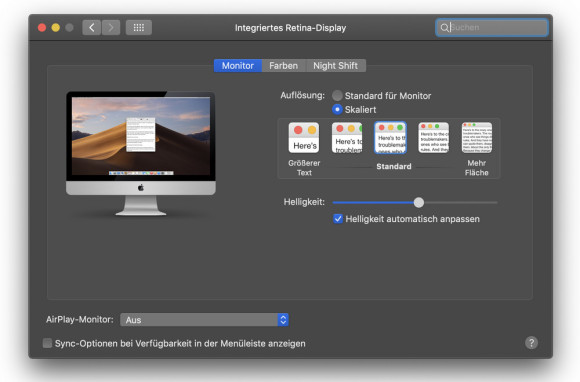Open help with the question mark button

point(531,343)
